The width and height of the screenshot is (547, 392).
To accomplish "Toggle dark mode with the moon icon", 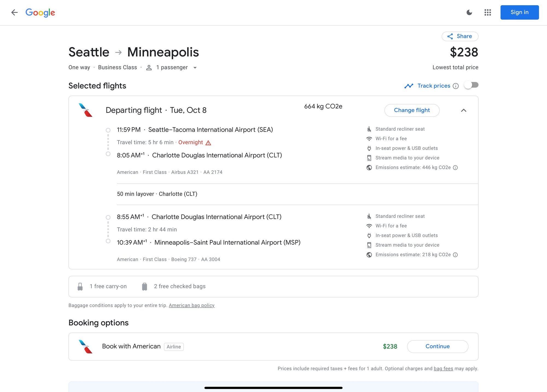I will click(x=469, y=12).
